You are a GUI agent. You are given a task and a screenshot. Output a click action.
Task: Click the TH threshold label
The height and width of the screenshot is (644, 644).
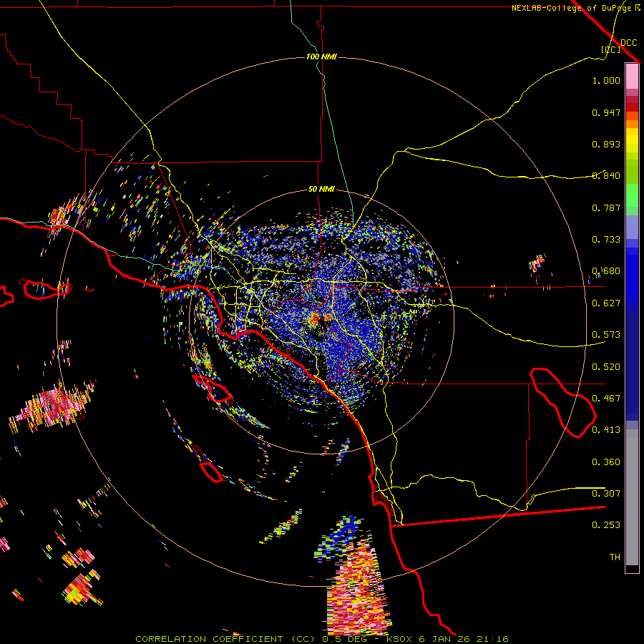pos(615,557)
